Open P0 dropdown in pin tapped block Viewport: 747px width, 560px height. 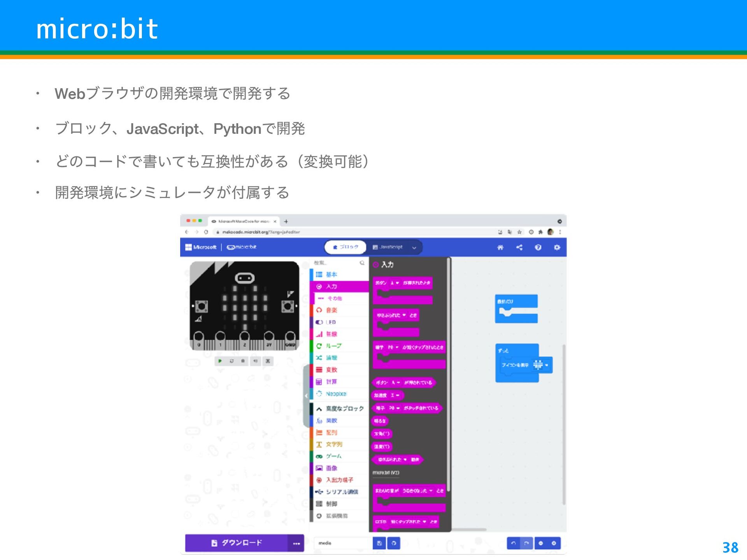393,347
